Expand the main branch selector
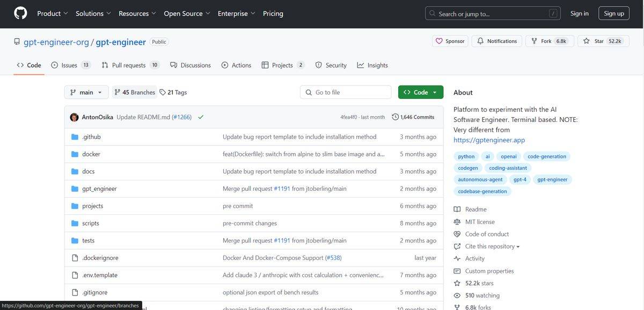Viewport: 644px width, 310px height. (x=86, y=92)
